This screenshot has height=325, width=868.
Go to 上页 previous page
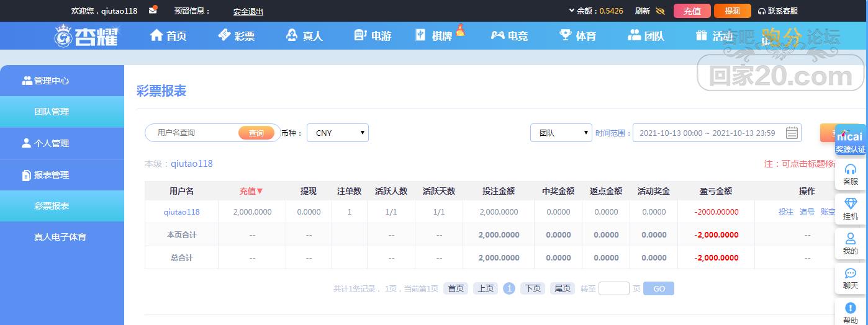coord(486,288)
